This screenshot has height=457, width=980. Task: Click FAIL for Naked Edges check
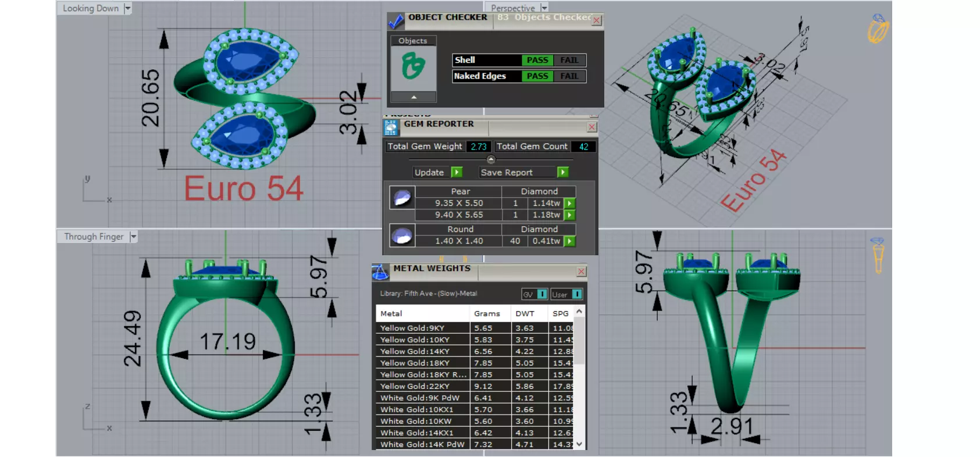coord(569,76)
